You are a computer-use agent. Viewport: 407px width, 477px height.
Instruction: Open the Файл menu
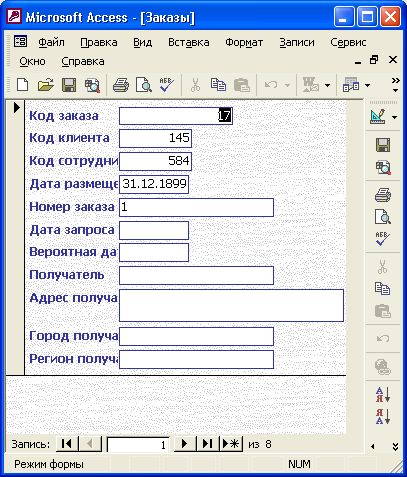(51, 42)
